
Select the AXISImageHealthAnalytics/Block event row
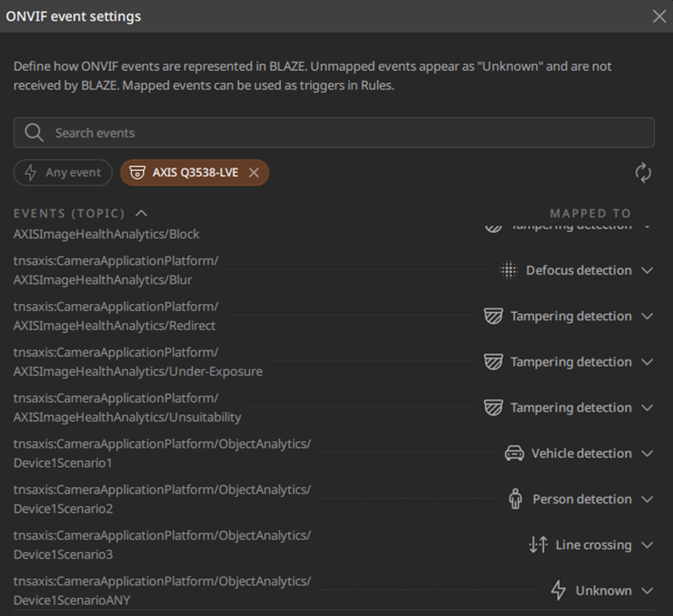(334, 233)
